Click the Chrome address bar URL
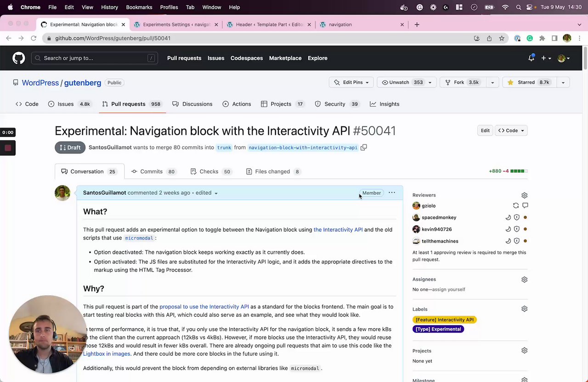Viewport: 588px width, 382px height. click(113, 38)
